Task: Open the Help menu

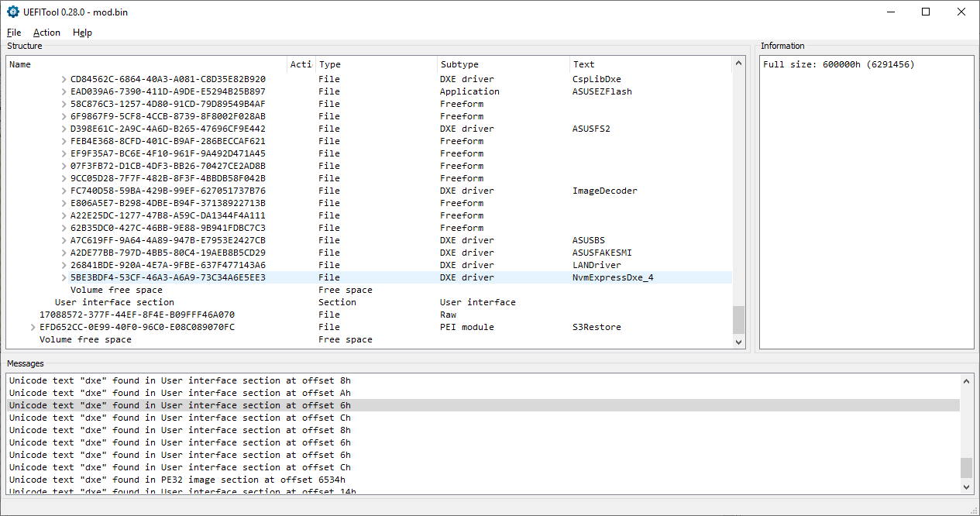Action: pos(82,33)
